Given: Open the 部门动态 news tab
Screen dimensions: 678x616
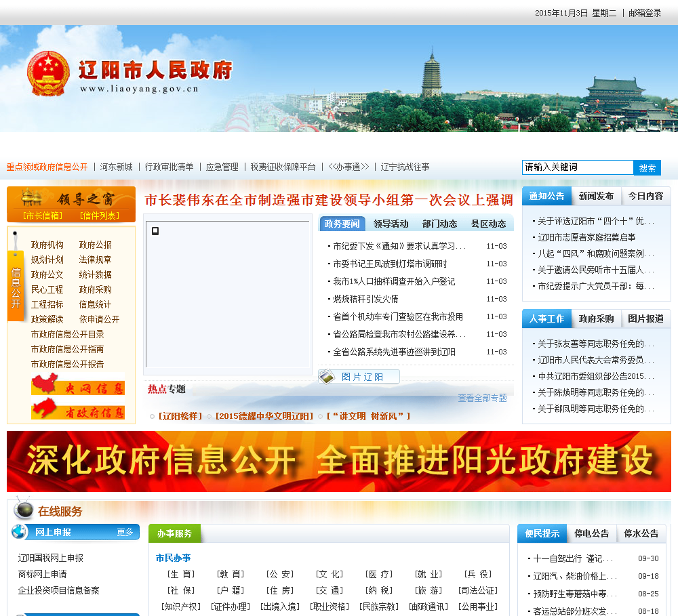Looking at the screenshot, I should click(440, 224).
